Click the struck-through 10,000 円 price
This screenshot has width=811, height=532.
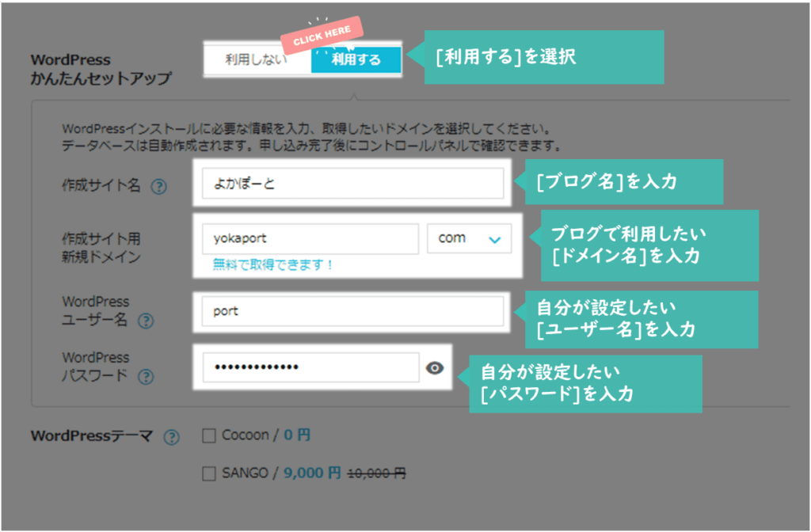[x=376, y=473]
